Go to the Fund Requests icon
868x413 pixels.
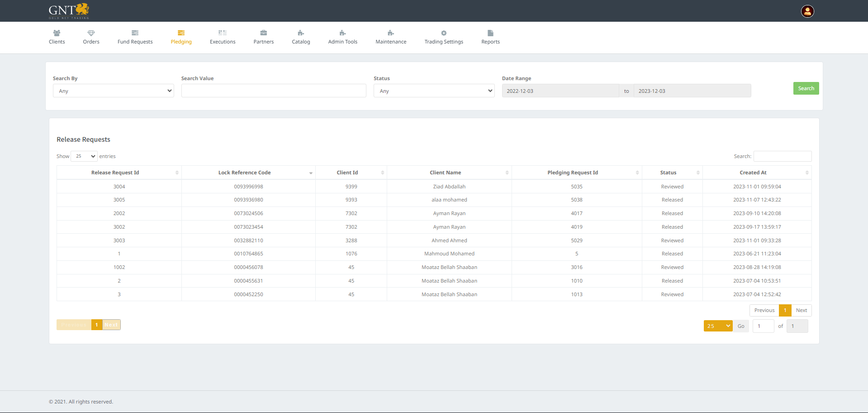coord(135,33)
